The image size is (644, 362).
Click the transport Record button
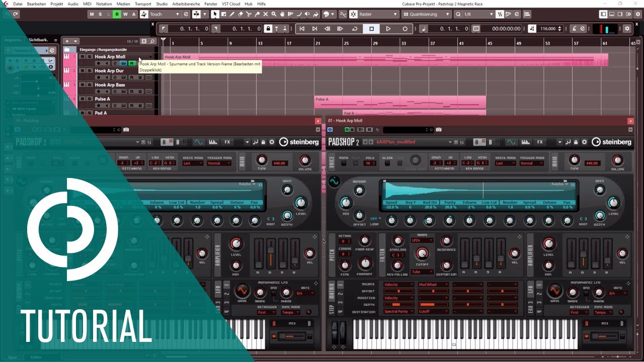pos(405,29)
